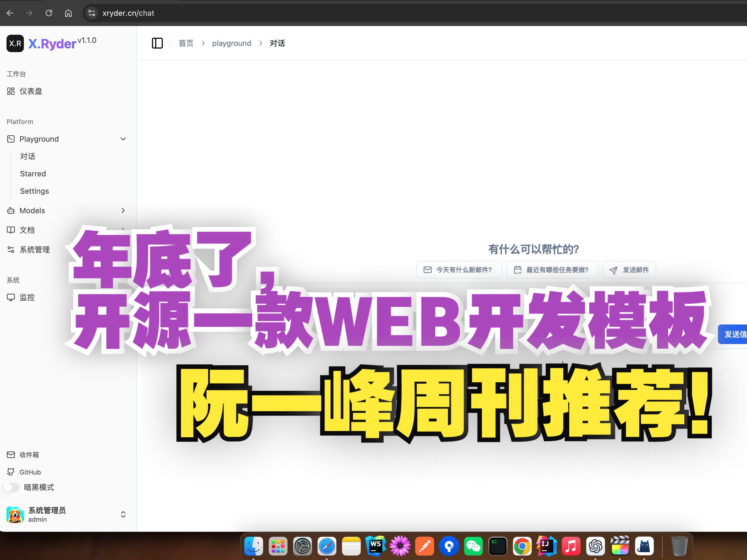Select 对话 menu item under Playground
The width and height of the screenshot is (747, 560).
27,157
